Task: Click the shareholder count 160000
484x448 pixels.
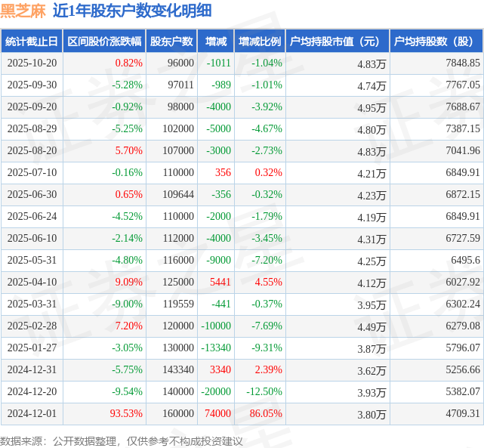Action: tap(178, 414)
